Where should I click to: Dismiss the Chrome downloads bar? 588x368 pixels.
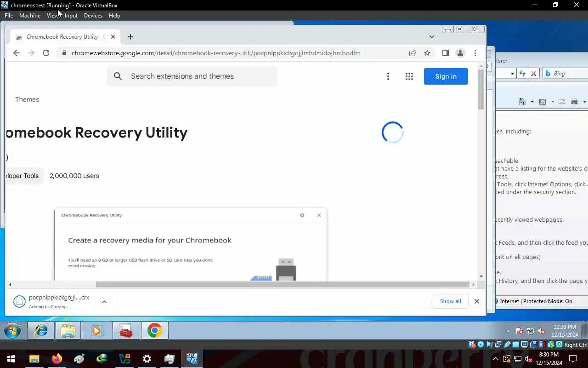[477, 301]
